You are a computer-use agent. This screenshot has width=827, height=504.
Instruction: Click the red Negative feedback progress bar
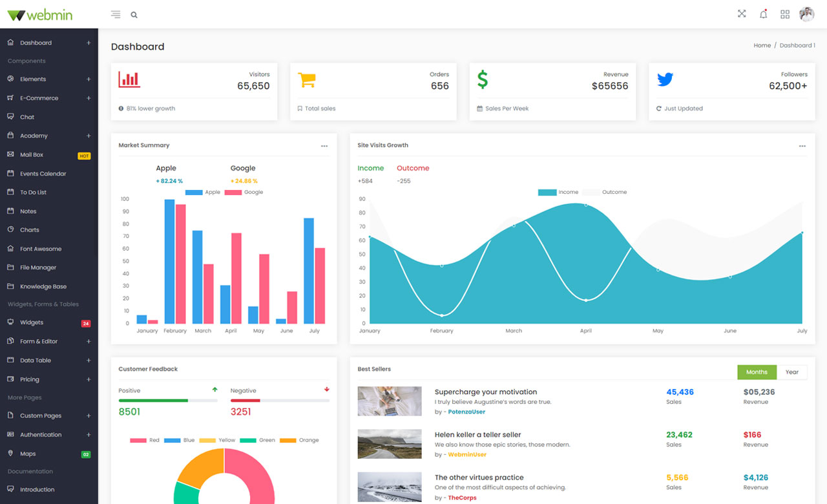246,401
